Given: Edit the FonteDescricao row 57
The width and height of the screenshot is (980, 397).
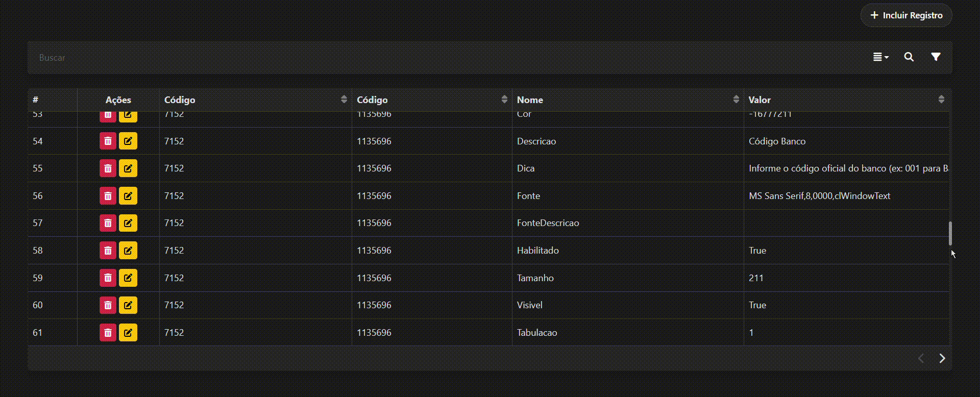Looking at the screenshot, I should click(128, 223).
